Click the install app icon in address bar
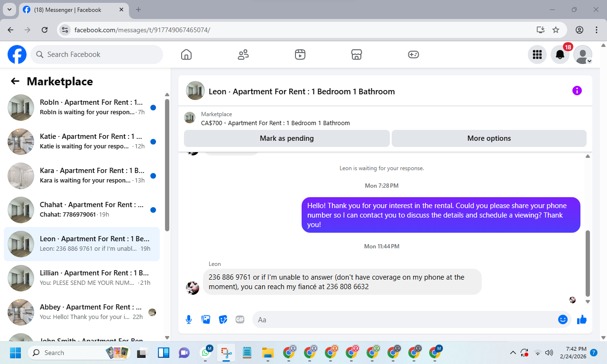This screenshot has width=607, height=364. pyautogui.click(x=540, y=29)
